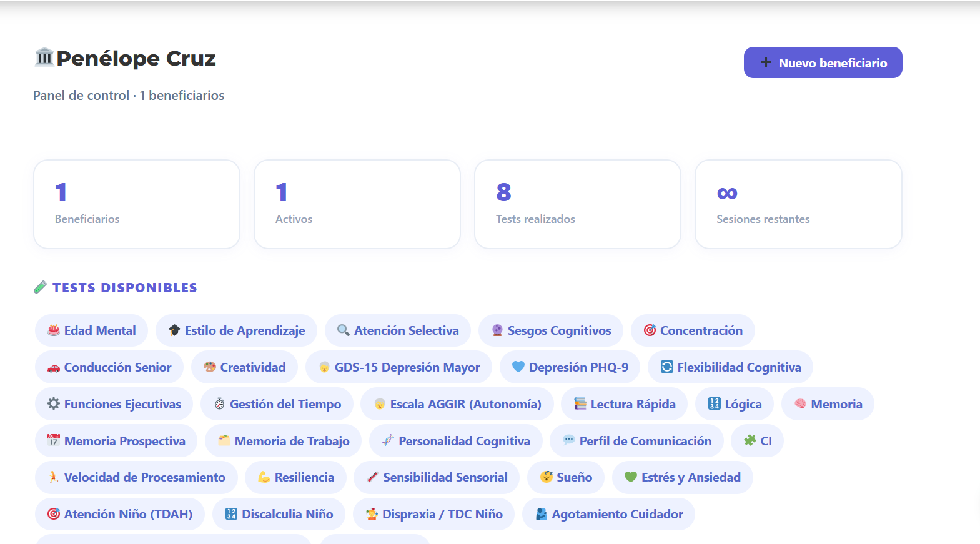Image resolution: width=980 pixels, height=544 pixels.
Task: Click the folder icon on Memoria de Trabajo
Action: (x=224, y=440)
